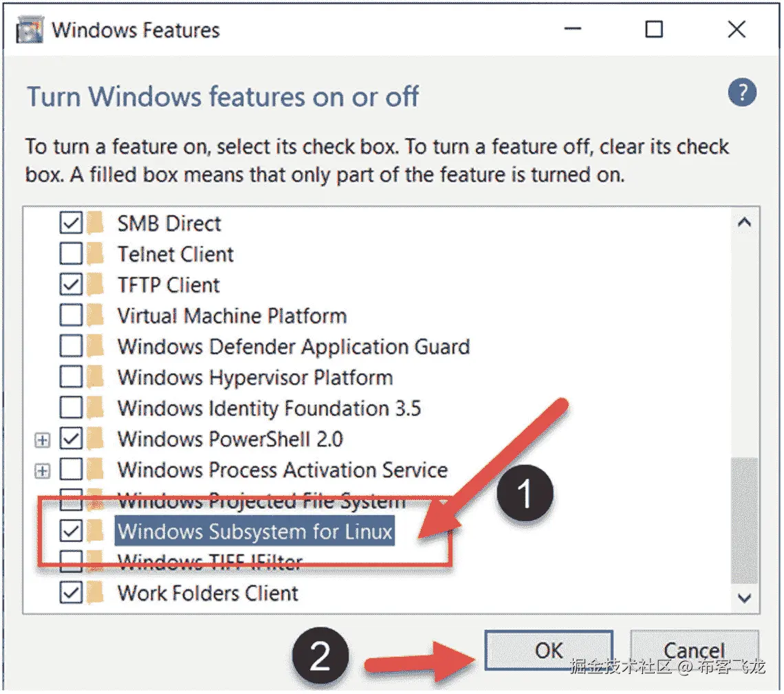Maximize the Windows Features window

click(653, 29)
